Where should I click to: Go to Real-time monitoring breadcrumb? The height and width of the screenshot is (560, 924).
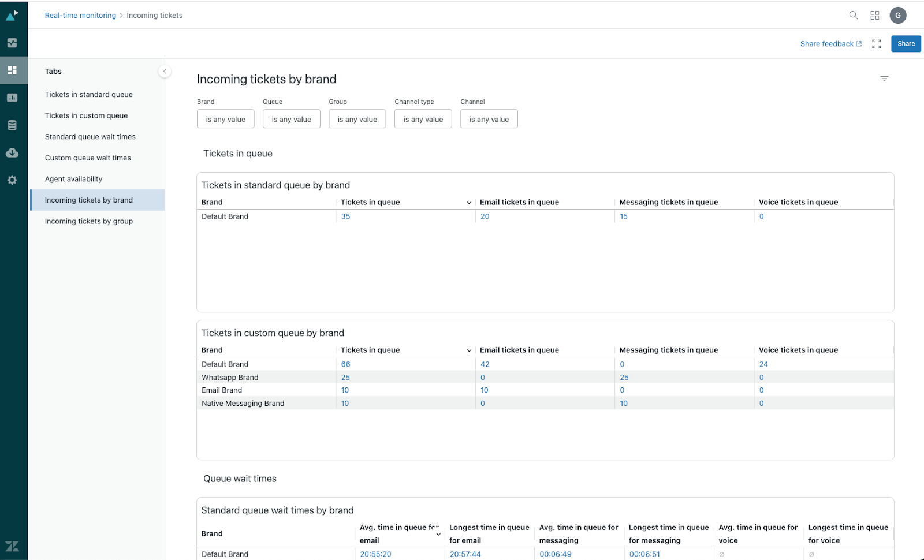80,16
